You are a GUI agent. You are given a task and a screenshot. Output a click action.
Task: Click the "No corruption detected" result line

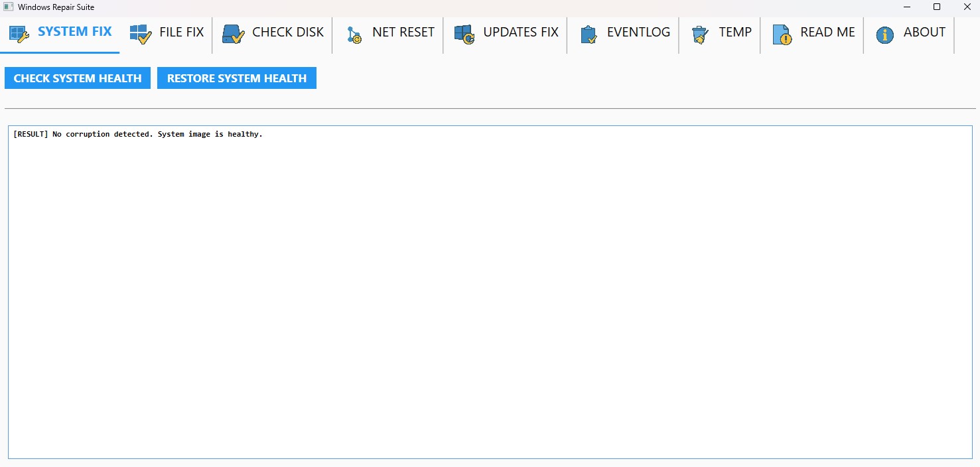138,134
